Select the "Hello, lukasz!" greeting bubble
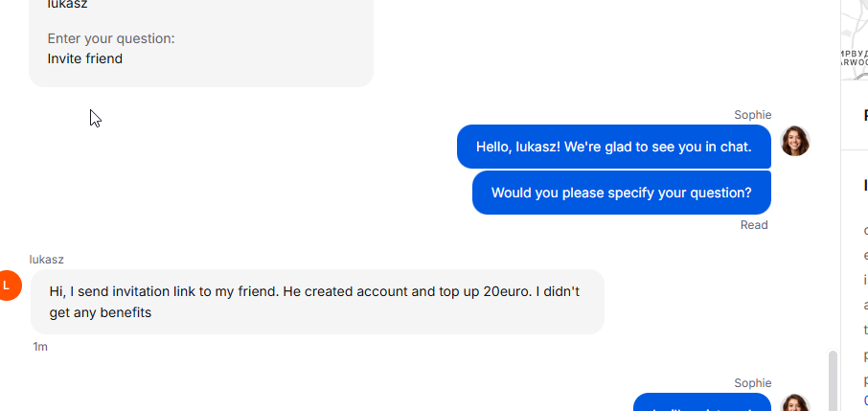The height and width of the screenshot is (411, 868). coord(614,147)
